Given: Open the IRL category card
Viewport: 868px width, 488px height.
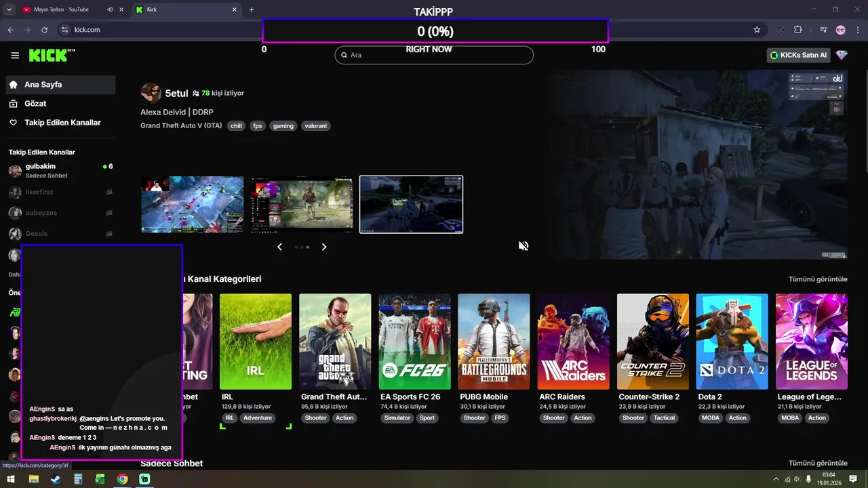Looking at the screenshot, I should pos(256,342).
